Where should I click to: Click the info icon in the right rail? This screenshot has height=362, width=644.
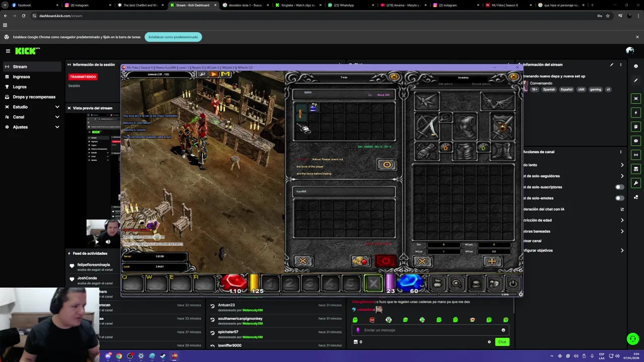pyautogui.click(x=636, y=66)
